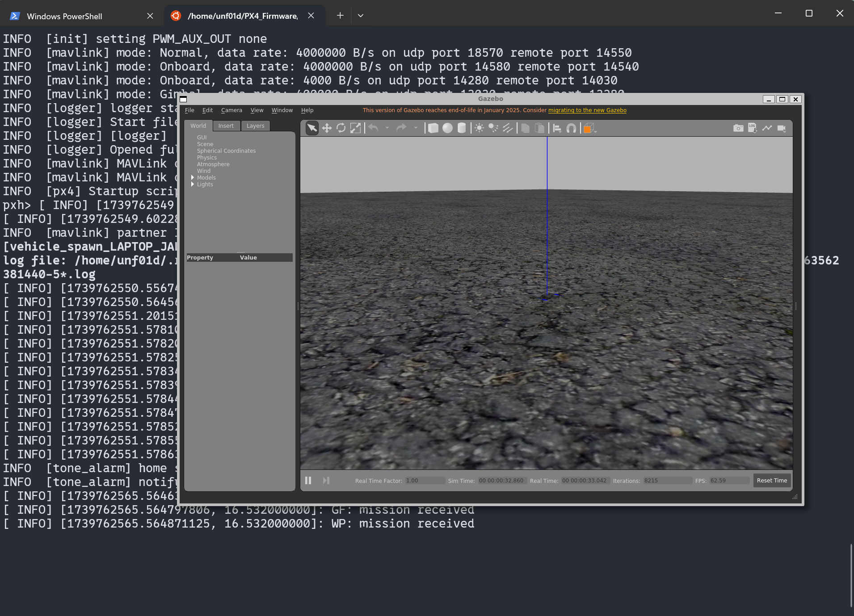Select the Translate mode tool
854x616 pixels.
(x=327, y=128)
